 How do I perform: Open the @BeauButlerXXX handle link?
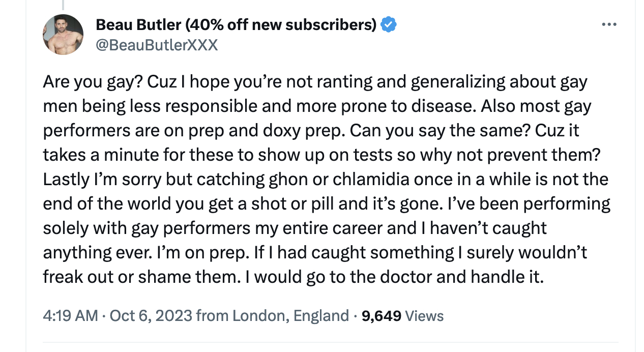(x=157, y=45)
